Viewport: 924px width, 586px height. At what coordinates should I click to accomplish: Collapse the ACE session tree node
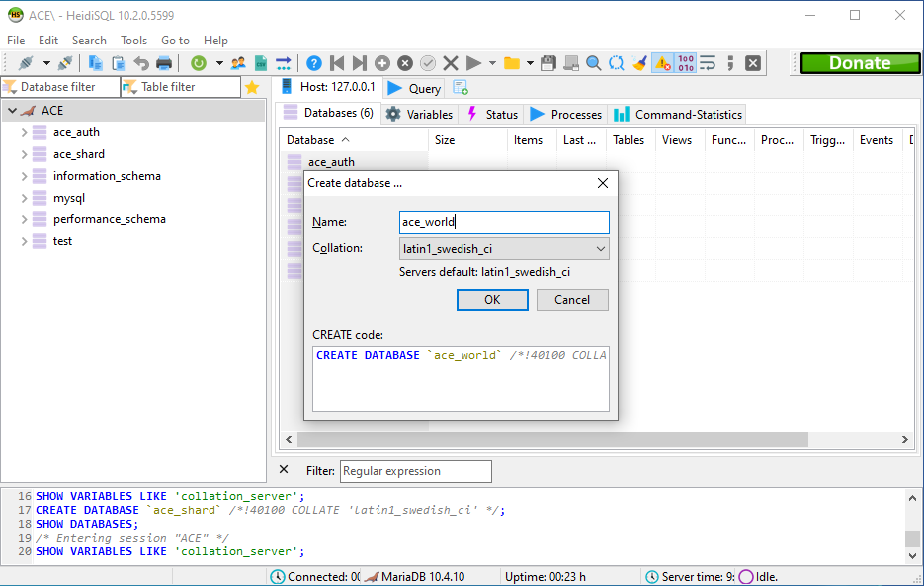tap(12, 111)
